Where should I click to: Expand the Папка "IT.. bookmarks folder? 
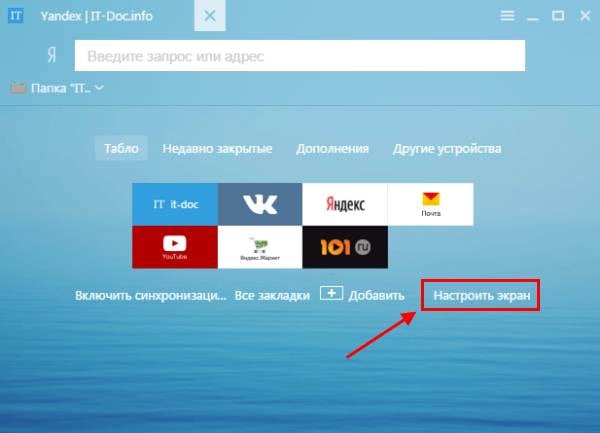tap(58, 88)
